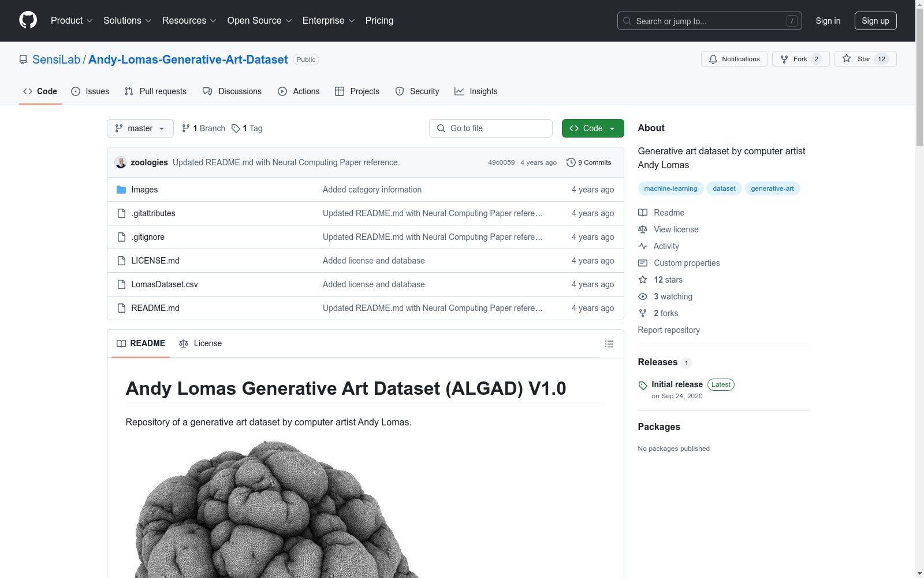
Task: Click the Go to file input
Action: 491,128
